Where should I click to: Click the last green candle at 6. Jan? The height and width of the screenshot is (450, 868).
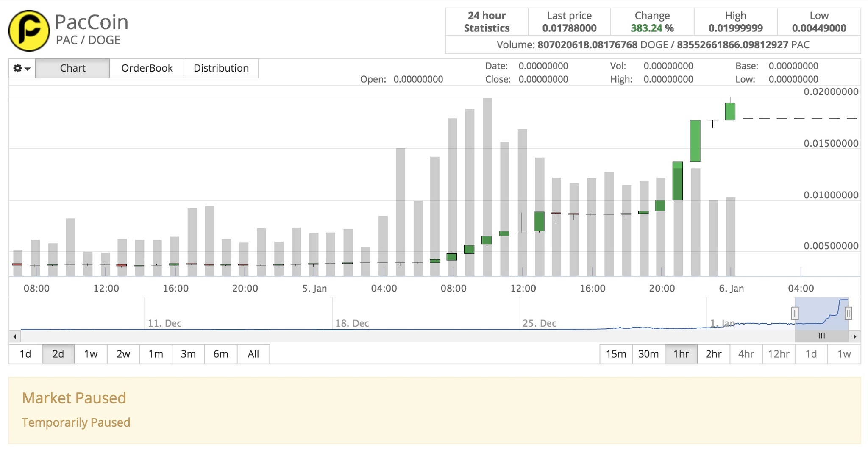(x=730, y=111)
